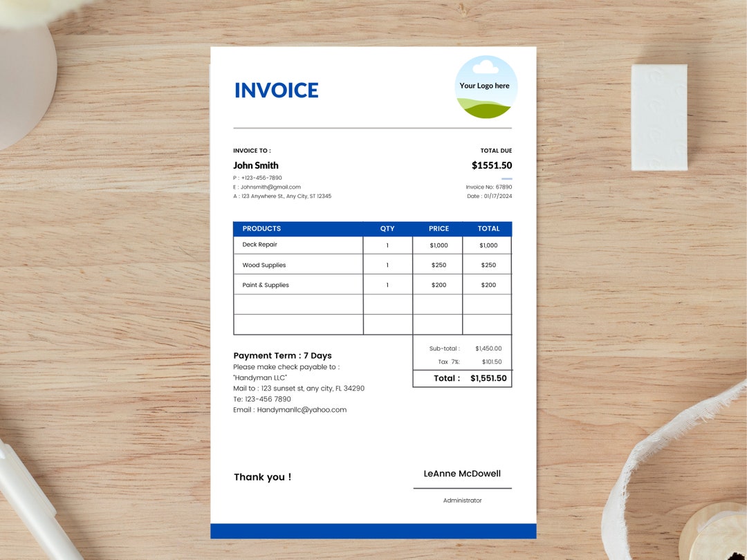
Task: Click the blue footer bar at page bottom
Action: pos(373,530)
